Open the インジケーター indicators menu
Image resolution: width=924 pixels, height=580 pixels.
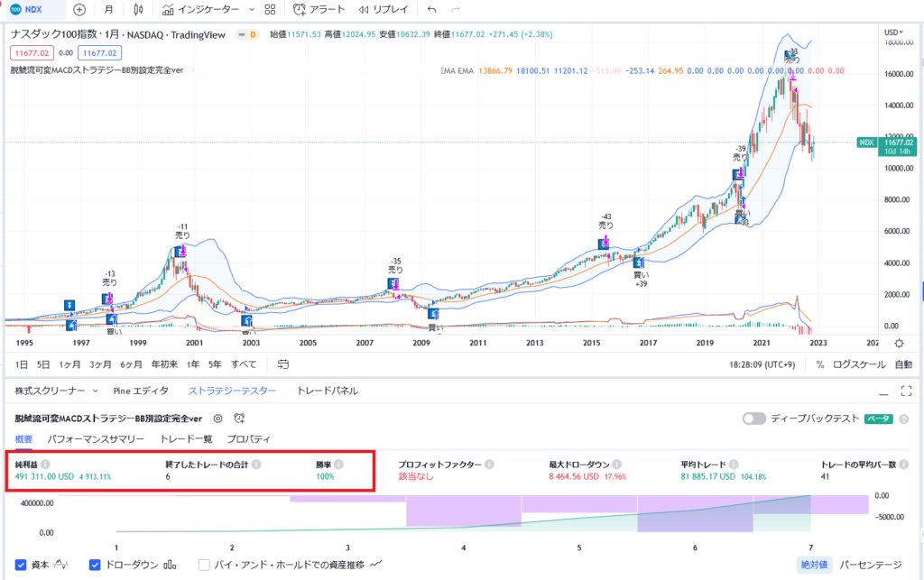click(x=201, y=9)
